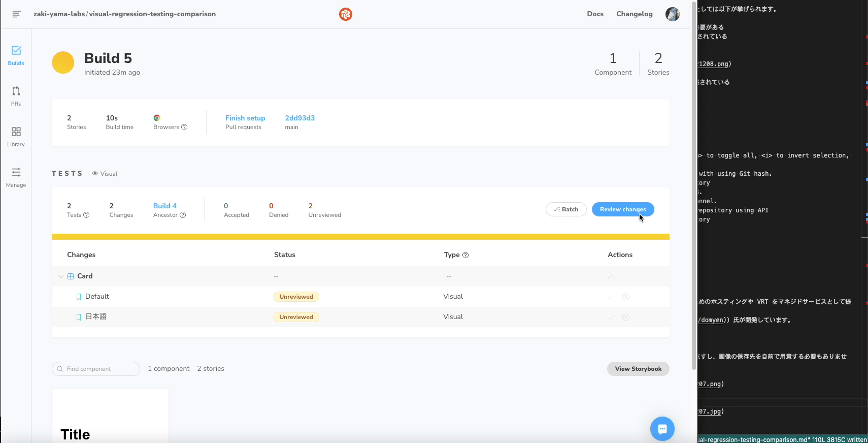
Task: Click the View Storybook button
Action: pos(638,369)
